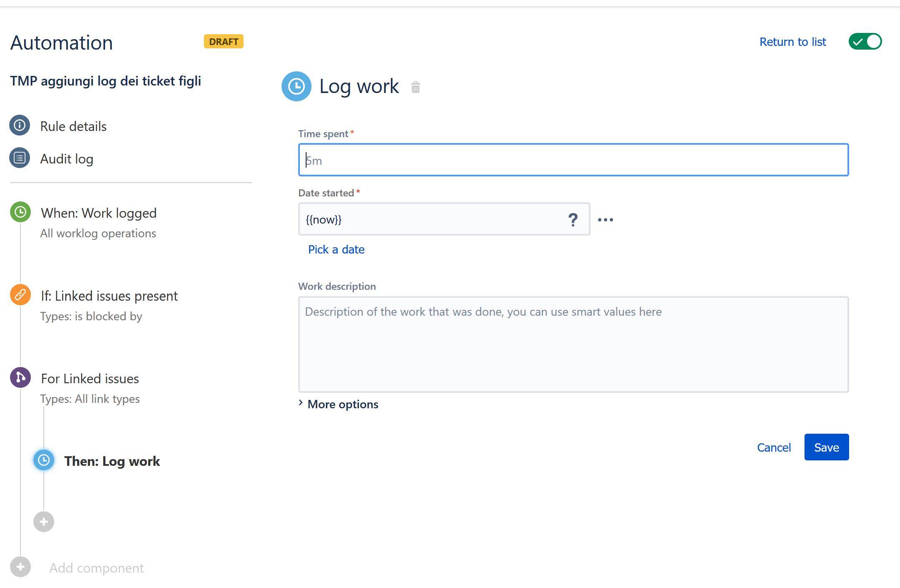Open Audit log section

pos(67,158)
